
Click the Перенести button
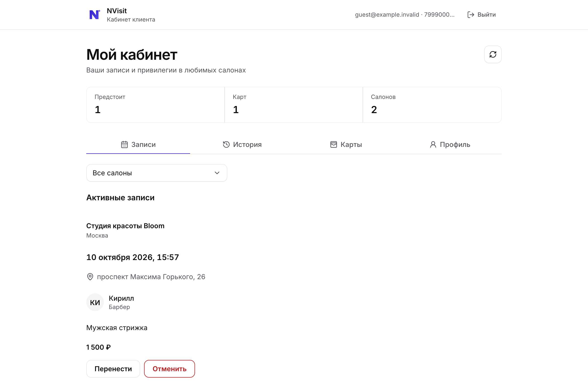click(113, 369)
